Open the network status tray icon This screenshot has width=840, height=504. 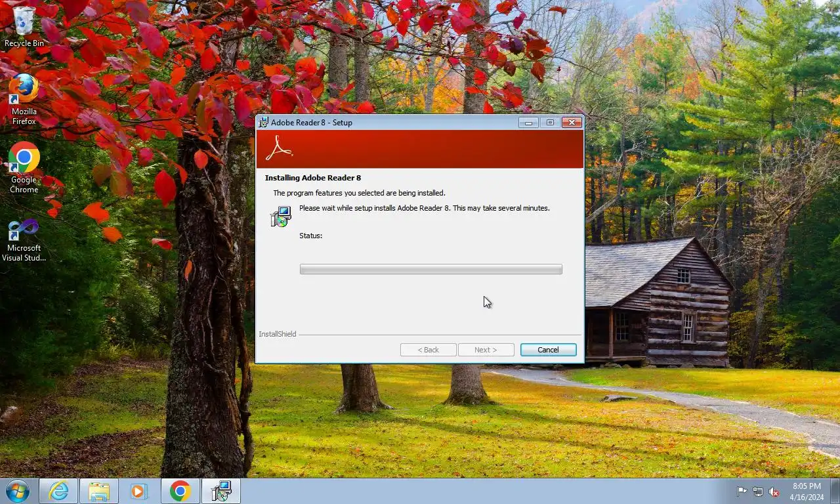758,492
